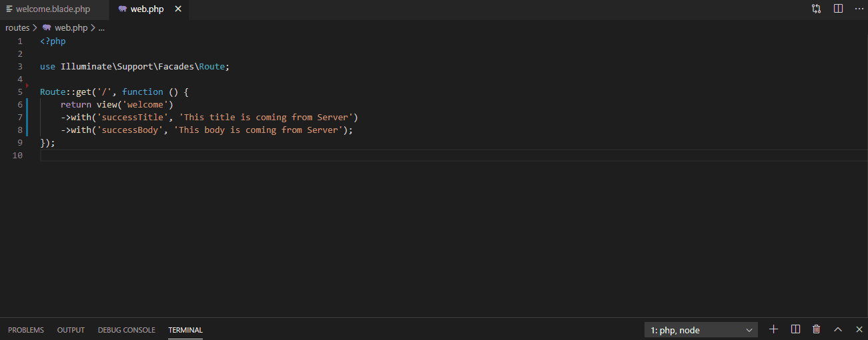Click the routes breadcrumb folder
The height and width of the screenshot is (340, 868).
click(17, 28)
